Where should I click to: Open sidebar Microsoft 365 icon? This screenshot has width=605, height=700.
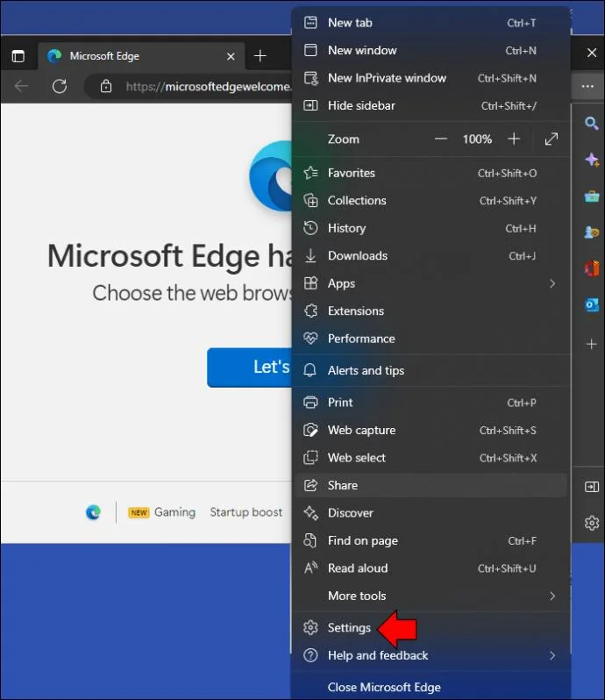pyautogui.click(x=592, y=268)
